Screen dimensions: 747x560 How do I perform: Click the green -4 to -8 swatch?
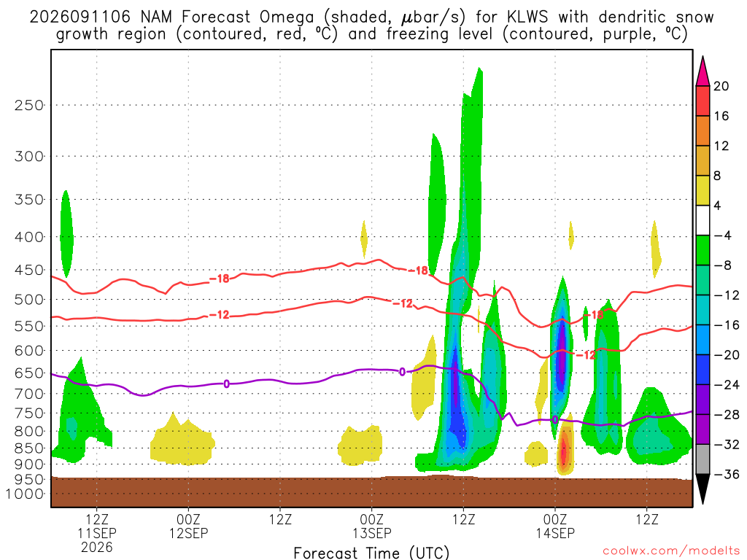[x=703, y=250]
